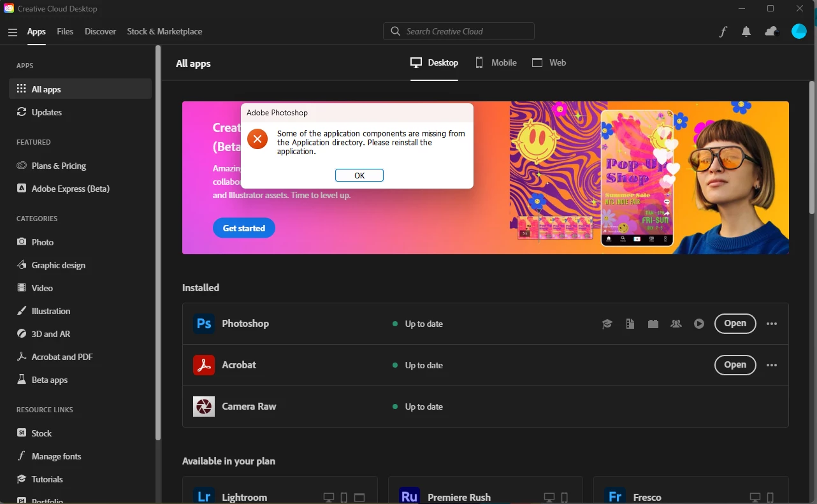
Task: Click the Lightroom app icon
Action: (204, 496)
